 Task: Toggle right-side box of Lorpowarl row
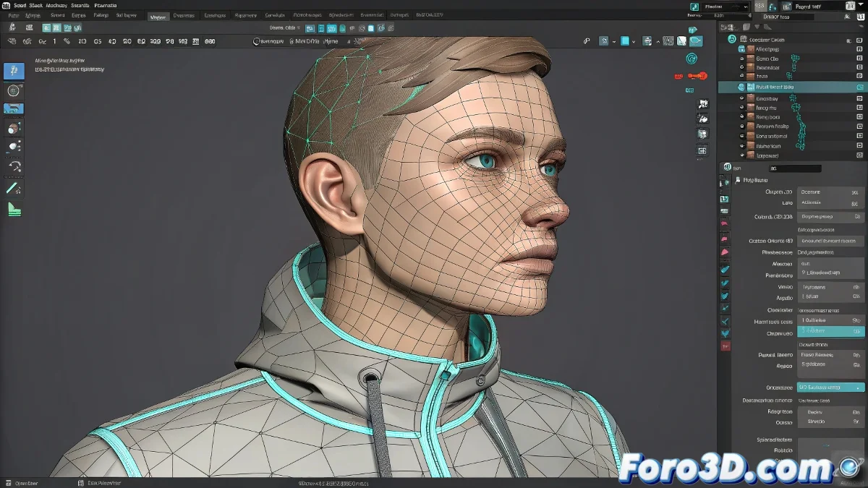[859, 155]
